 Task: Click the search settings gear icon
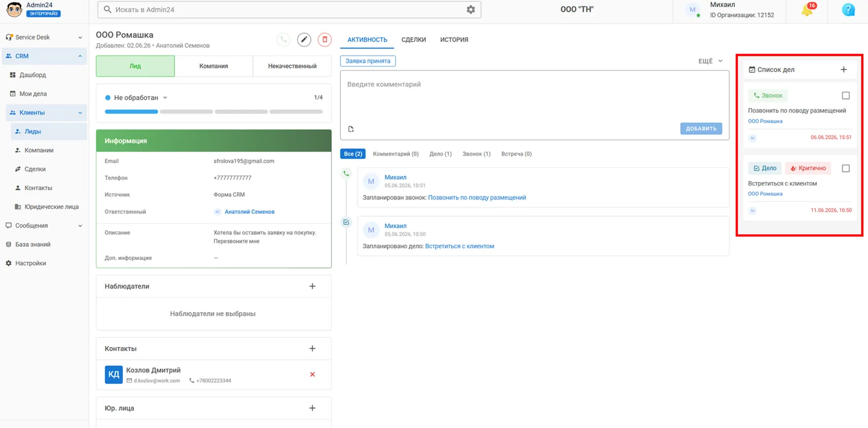(x=471, y=10)
